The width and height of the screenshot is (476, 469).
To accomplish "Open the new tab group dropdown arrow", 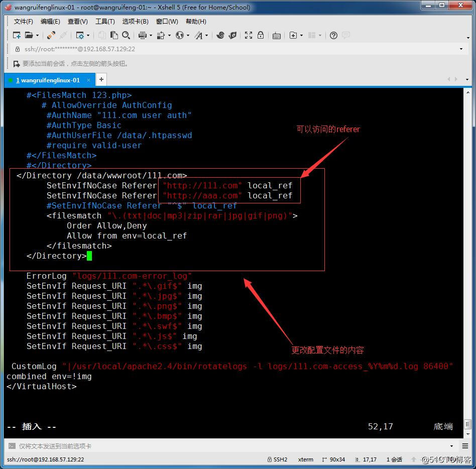I will pyautogui.click(x=301, y=36).
